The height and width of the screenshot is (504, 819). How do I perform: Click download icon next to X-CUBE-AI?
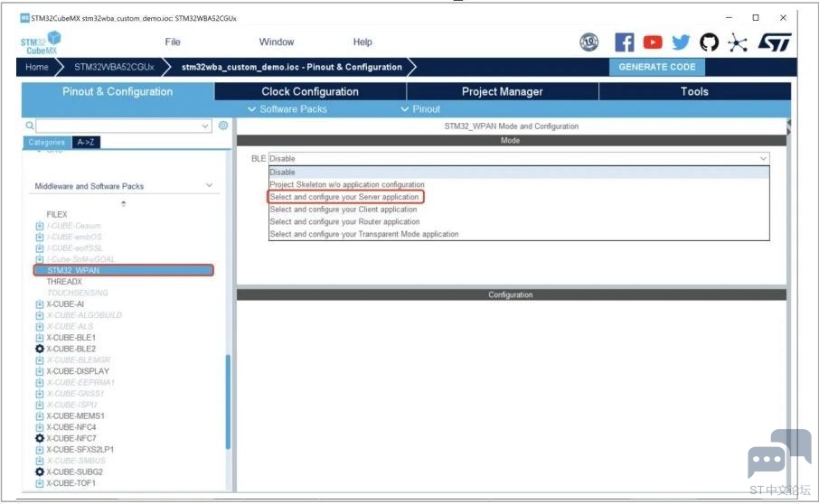[39, 304]
